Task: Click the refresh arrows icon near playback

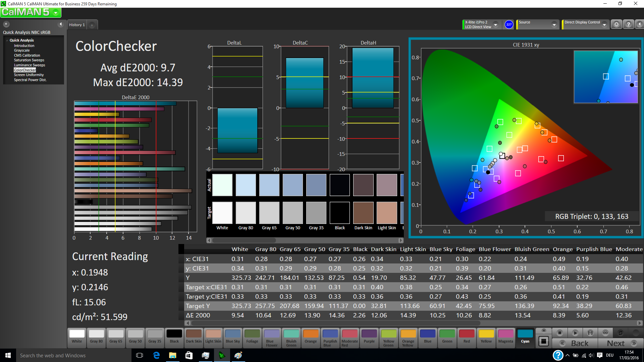Action: point(621,333)
